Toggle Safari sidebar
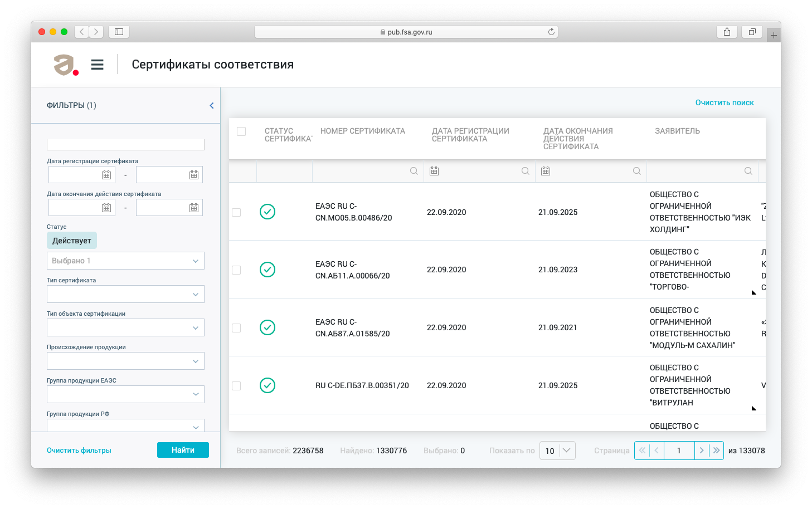 click(x=119, y=32)
